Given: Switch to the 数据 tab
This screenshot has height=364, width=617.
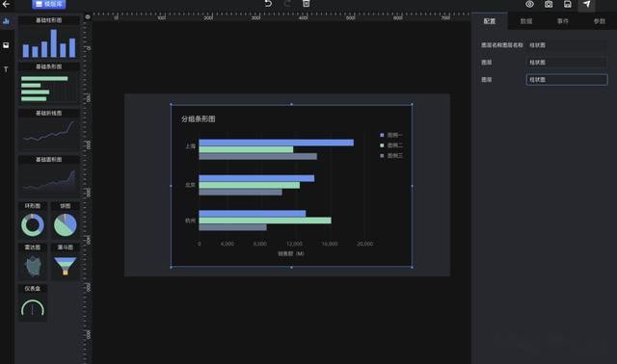Looking at the screenshot, I should click(526, 21).
